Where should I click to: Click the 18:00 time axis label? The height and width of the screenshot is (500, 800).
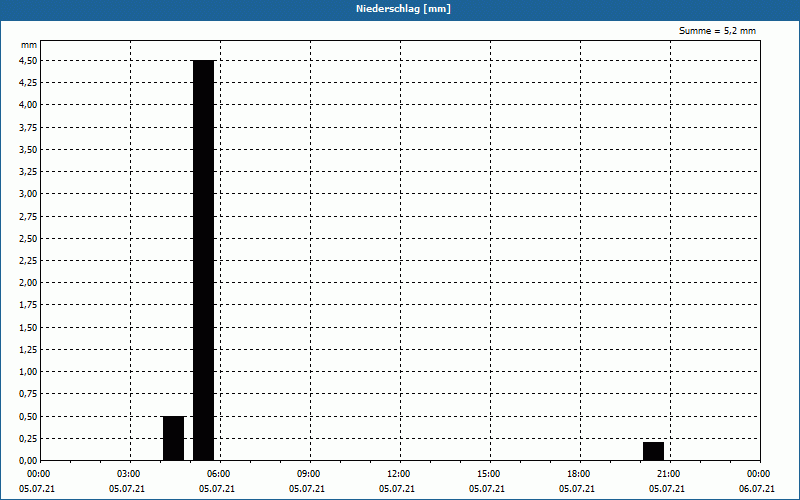(578, 474)
